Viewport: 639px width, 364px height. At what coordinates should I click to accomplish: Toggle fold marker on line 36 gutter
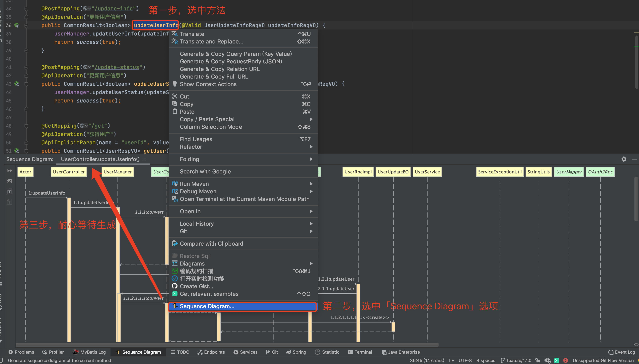click(26, 25)
